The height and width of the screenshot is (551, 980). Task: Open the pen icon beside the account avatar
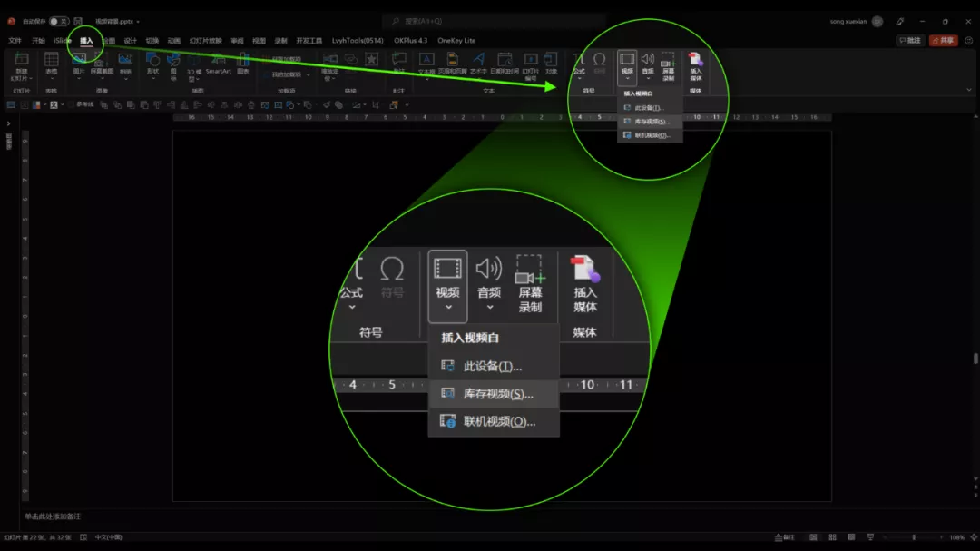coord(900,21)
